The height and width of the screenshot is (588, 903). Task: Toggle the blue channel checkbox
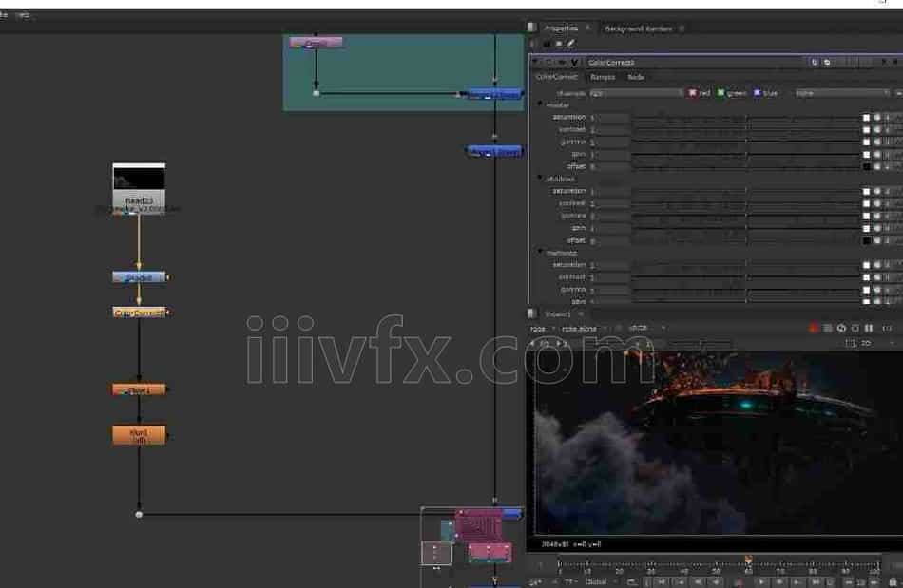(x=758, y=93)
